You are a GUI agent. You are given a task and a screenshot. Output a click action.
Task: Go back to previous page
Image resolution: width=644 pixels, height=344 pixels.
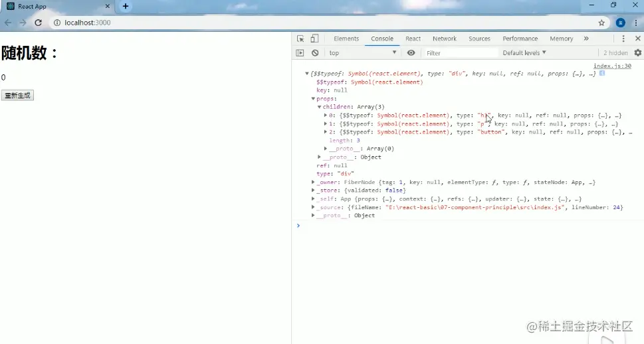point(8,23)
